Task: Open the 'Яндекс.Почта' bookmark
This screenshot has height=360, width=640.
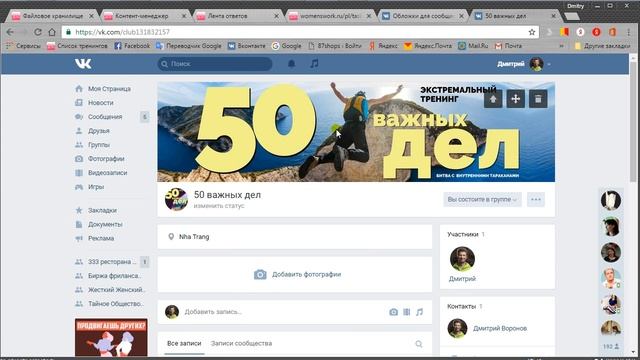Action: (428, 46)
